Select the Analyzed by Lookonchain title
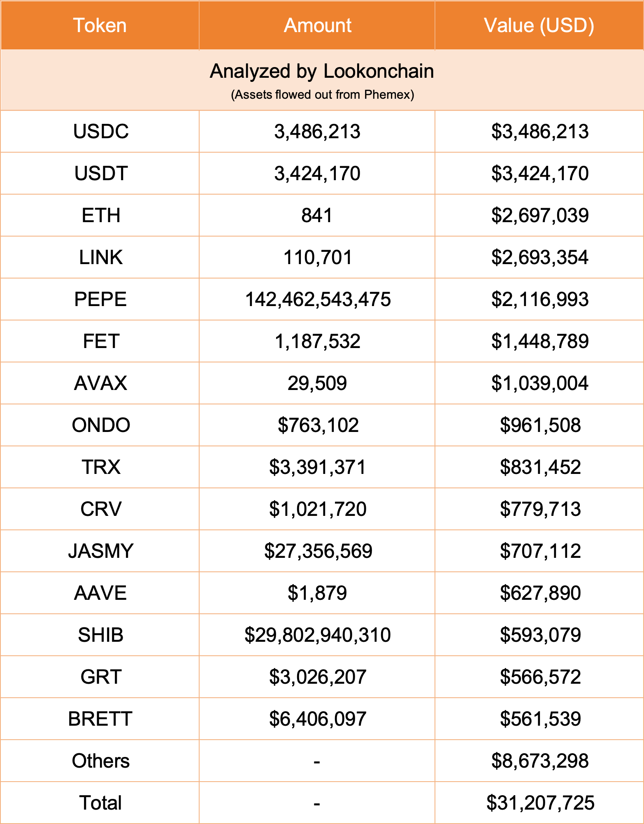Screen dimensions: 644x824 tap(322, 71)
